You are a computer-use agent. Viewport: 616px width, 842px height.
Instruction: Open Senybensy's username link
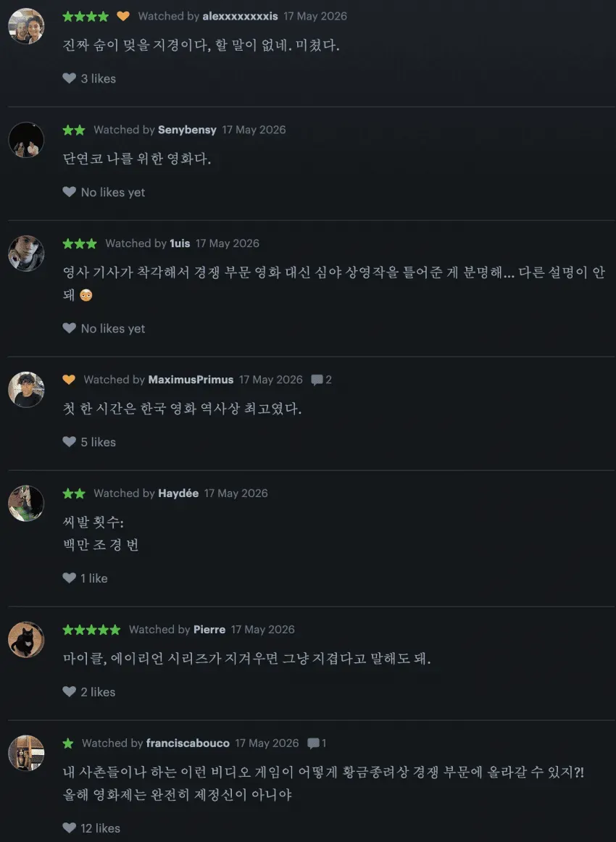coord(187,130)
